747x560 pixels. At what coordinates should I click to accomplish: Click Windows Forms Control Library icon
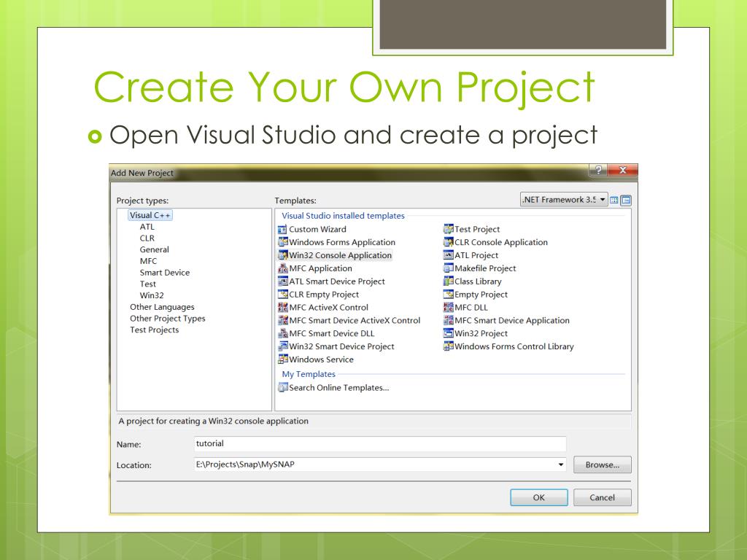pos(449,346)
